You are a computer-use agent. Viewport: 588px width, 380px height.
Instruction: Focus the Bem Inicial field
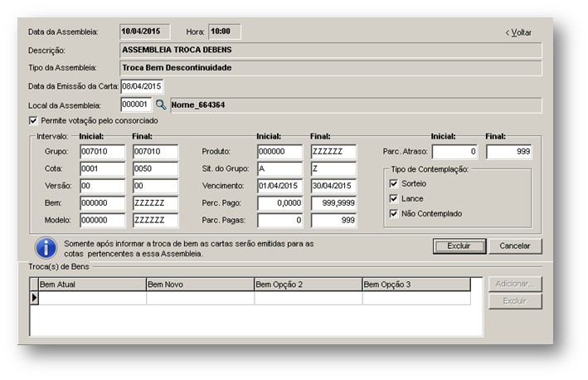[x=102, y=203]
